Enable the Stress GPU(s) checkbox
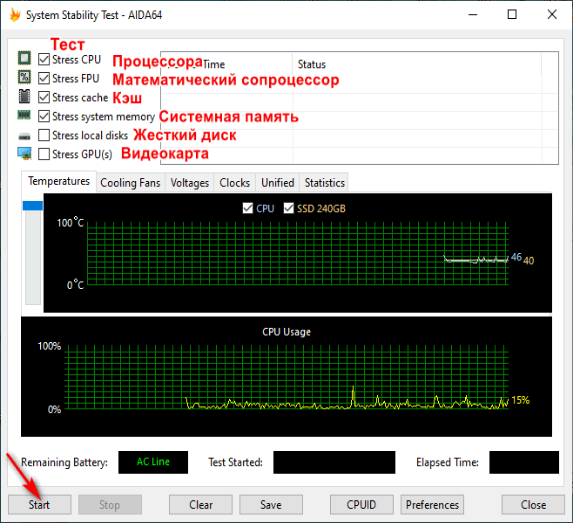 coord(44,154)
